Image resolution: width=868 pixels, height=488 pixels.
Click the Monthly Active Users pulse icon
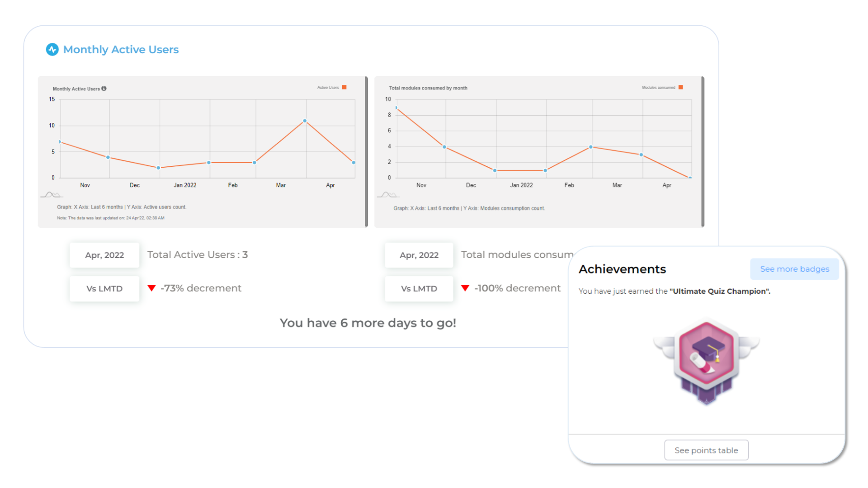click(52, 49)
